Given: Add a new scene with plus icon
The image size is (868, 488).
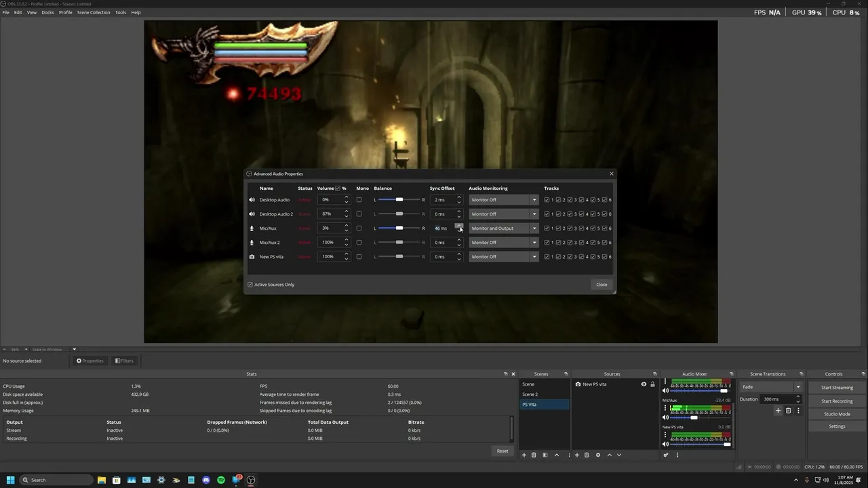Looking at the screenshot, I should point(524,455).
